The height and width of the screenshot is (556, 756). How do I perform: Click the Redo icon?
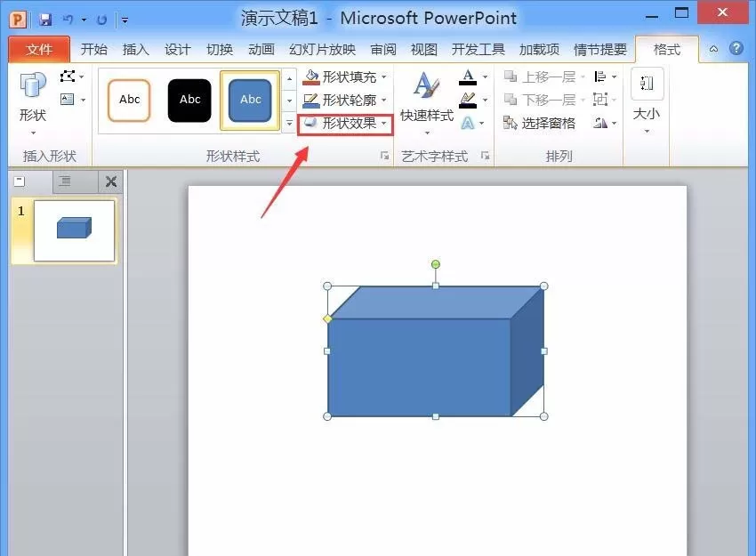click(x=101, y=20)
